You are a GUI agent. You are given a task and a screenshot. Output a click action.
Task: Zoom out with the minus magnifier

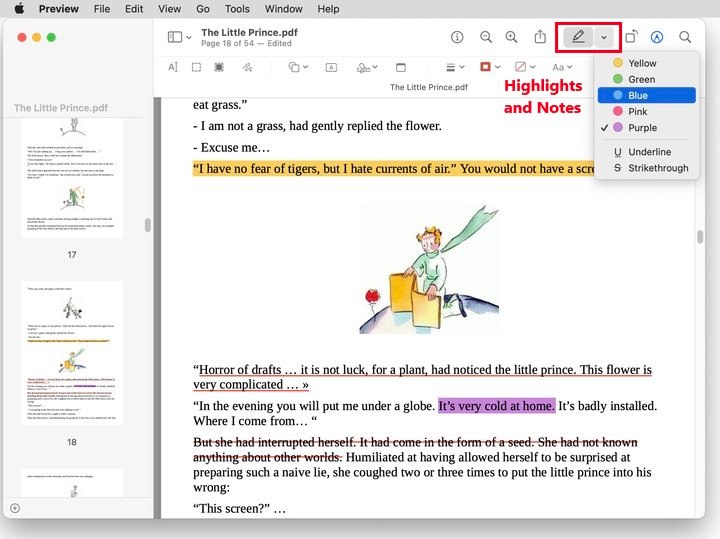coord(486,37)
